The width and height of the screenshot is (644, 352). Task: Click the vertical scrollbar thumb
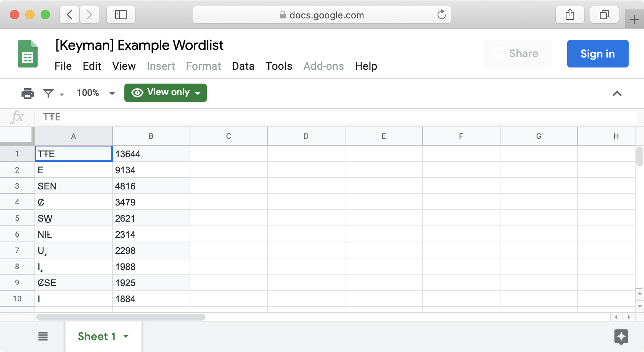coord(639,156)
